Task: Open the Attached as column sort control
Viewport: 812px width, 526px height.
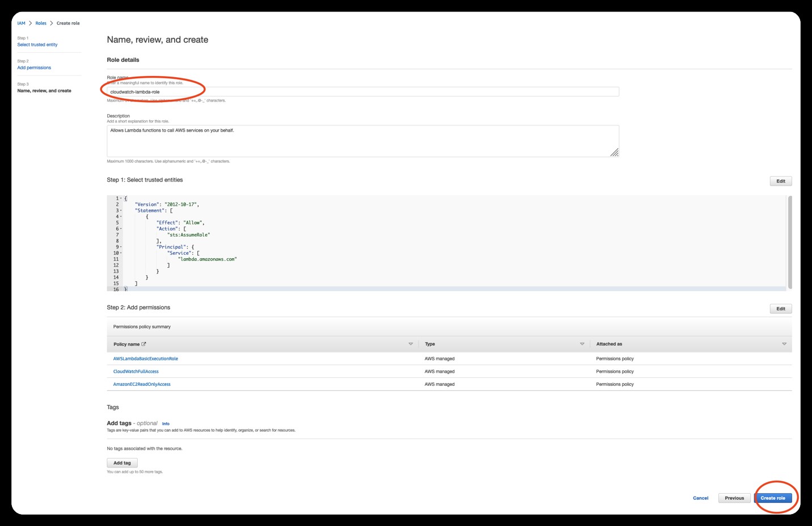Action: (784, 343)
